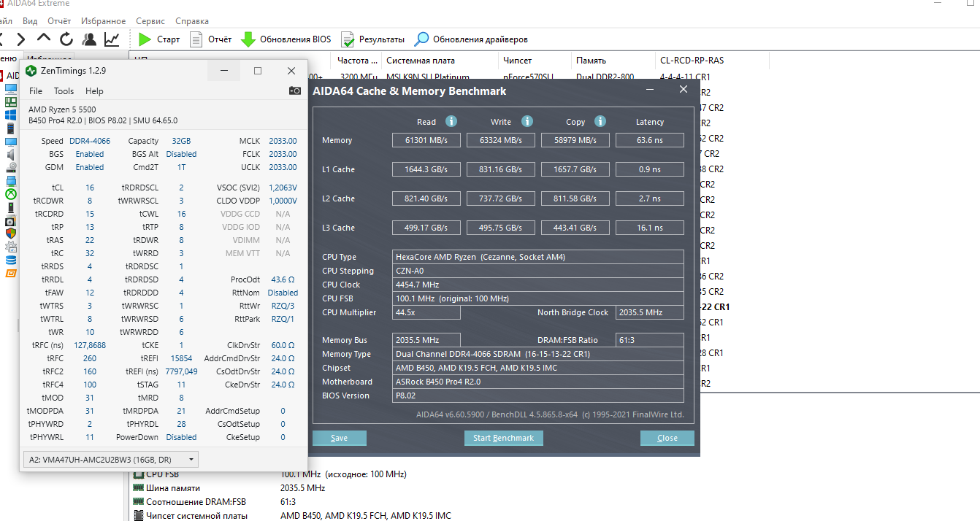This screenshot has height=521, width=980.
Task: Click the CPU Clock 4454.7 MHz field
Action: coord(538,285)
